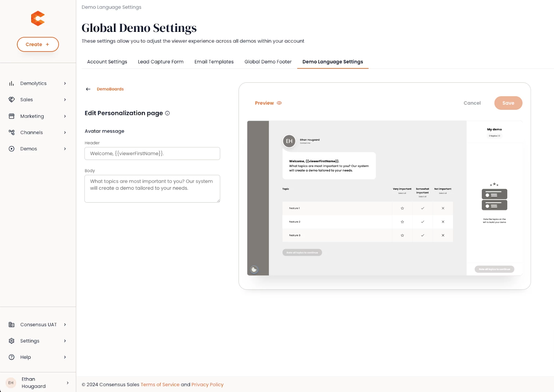Toggle the Preview eye icon
Viewport: 554px width, 392px height.
click(x=279, y=103)
